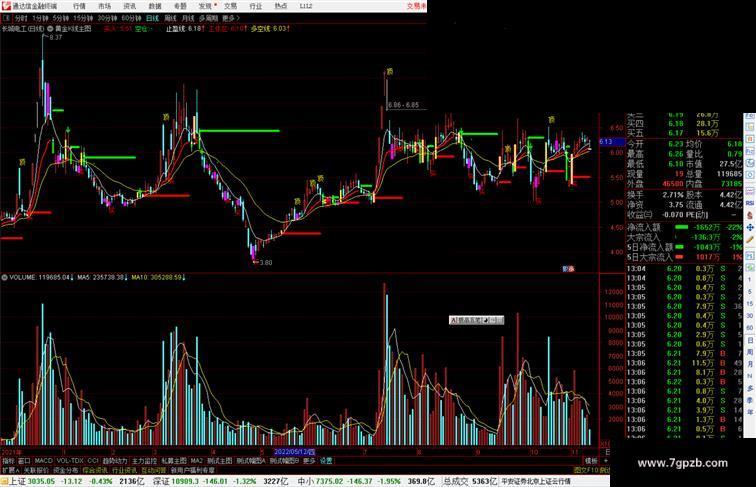Switch chart to 1分钟 period

40,18
